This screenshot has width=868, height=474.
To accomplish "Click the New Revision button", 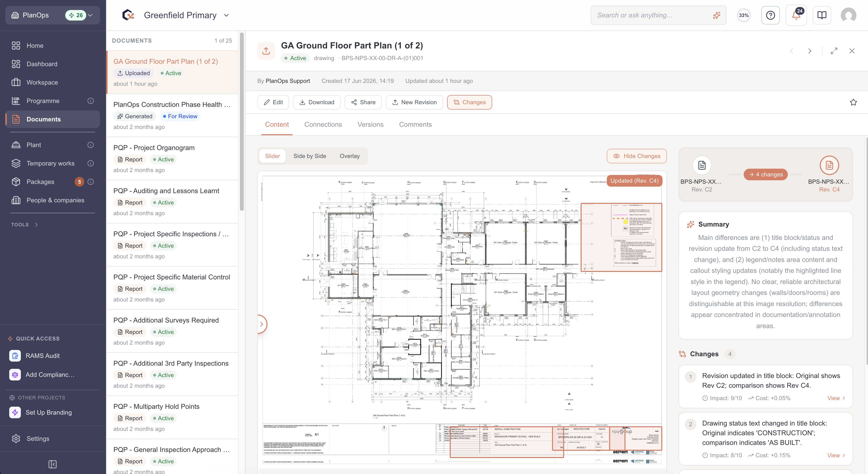I will (414, 102).
